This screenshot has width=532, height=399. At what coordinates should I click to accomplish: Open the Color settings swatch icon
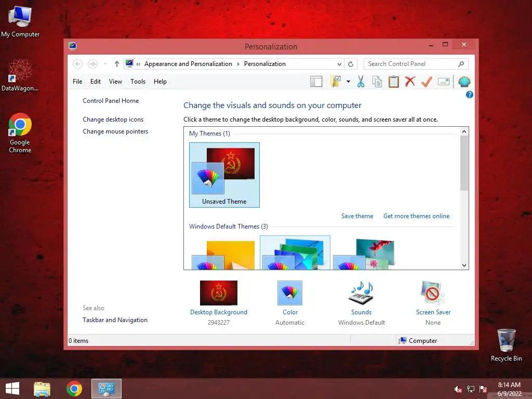pyautogui.click(x=290, y=293)
